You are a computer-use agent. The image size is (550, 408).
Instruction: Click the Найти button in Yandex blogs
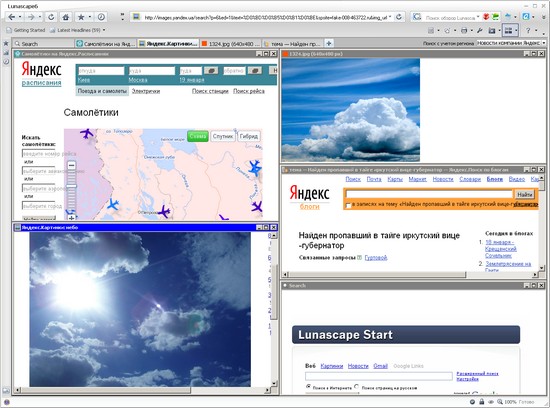524,195
